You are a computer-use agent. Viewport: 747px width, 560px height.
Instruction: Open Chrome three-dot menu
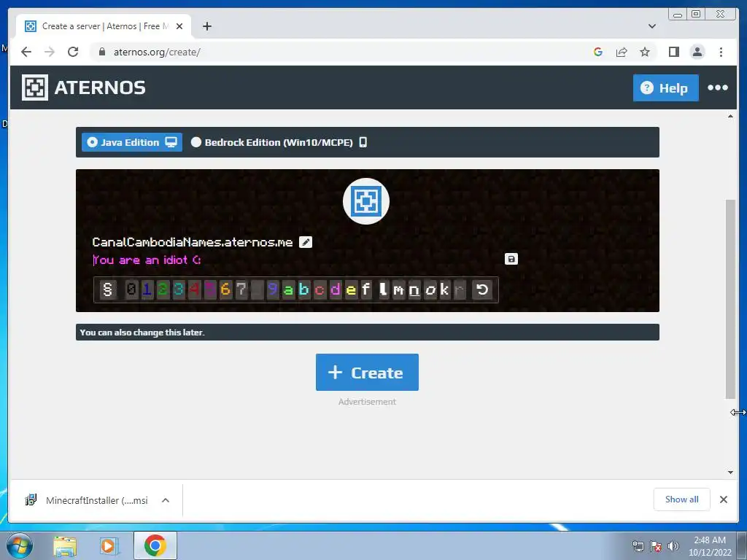(721, 52)
